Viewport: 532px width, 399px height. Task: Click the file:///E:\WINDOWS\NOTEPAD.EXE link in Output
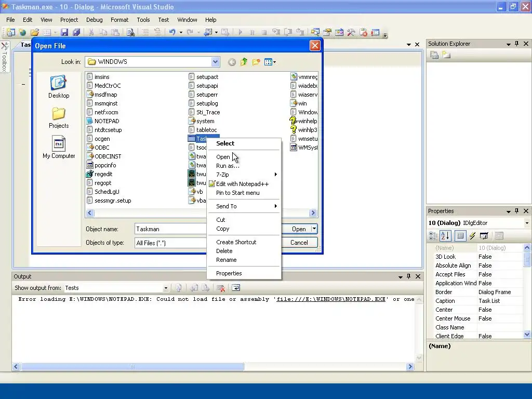pyautogui.click(x=331, y=299)
